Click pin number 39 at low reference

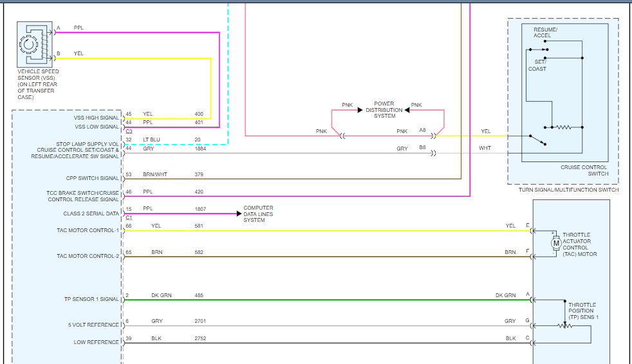pos(129,338)
